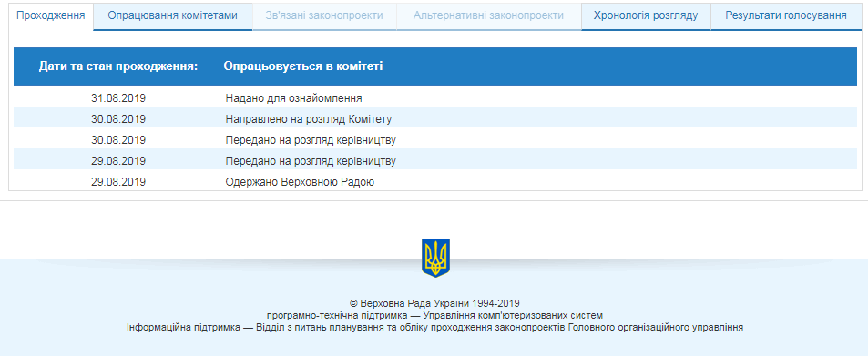This screenshot has width=868, height=356.
Task: Switch to Хронологія розгляду tab
Action: click(x=646, y=16)
